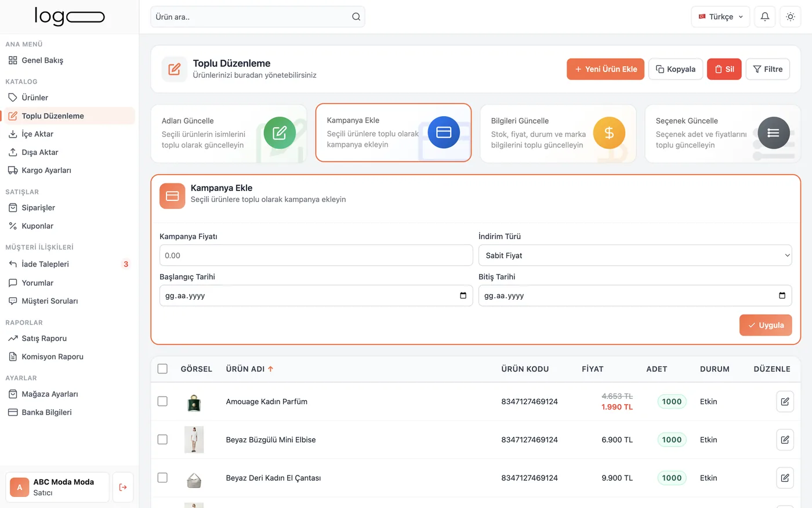Check the Amouage Kadın Parfüm row checkbox
This screenshot has height=508, width=812.
162,401
